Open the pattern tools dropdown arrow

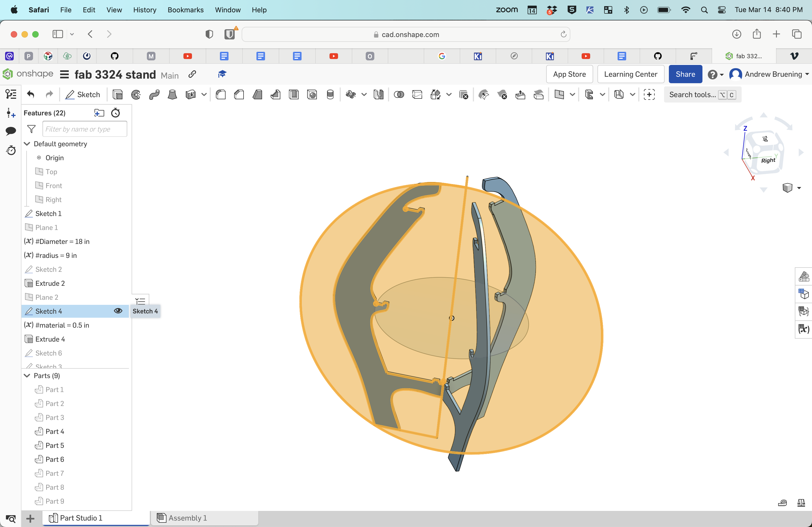pos(364,94)
